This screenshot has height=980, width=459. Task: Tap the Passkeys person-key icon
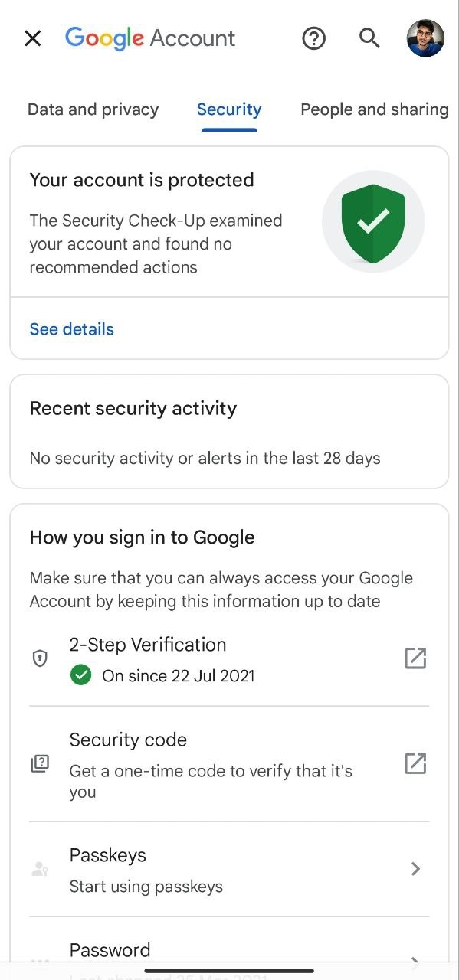[40, 869]
